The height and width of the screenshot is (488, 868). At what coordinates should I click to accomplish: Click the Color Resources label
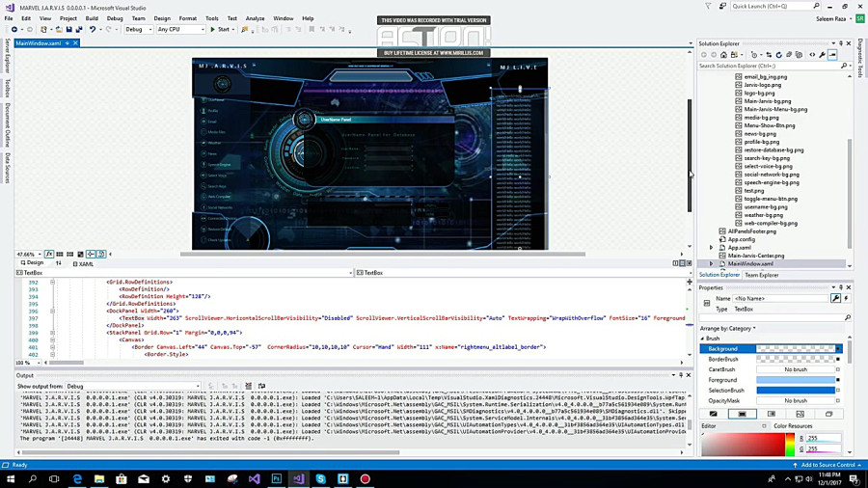coord(793,426)
